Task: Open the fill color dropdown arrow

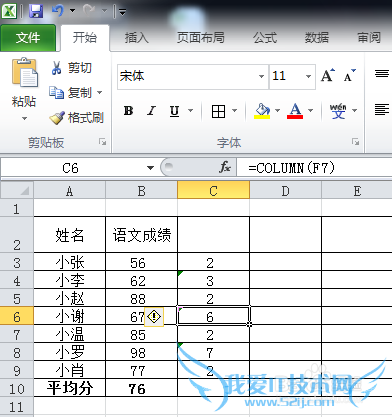Action: (277, 111)
